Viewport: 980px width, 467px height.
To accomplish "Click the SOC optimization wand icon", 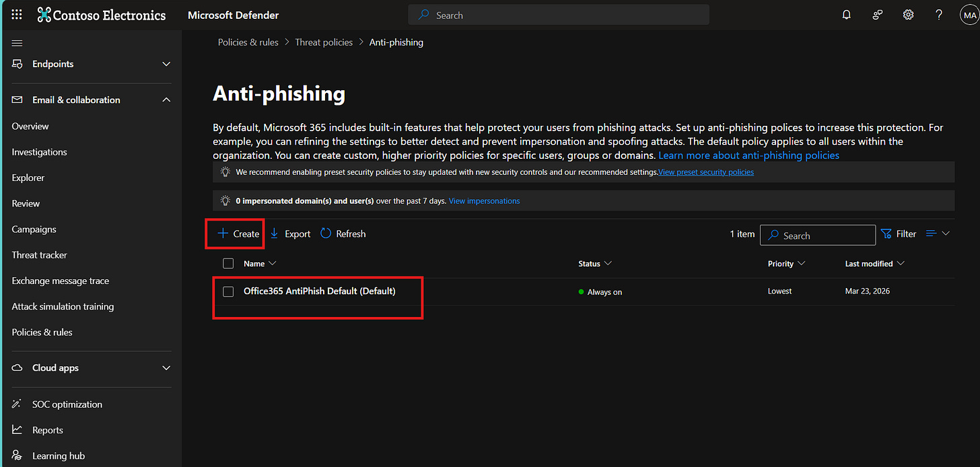I will point(17,404).
